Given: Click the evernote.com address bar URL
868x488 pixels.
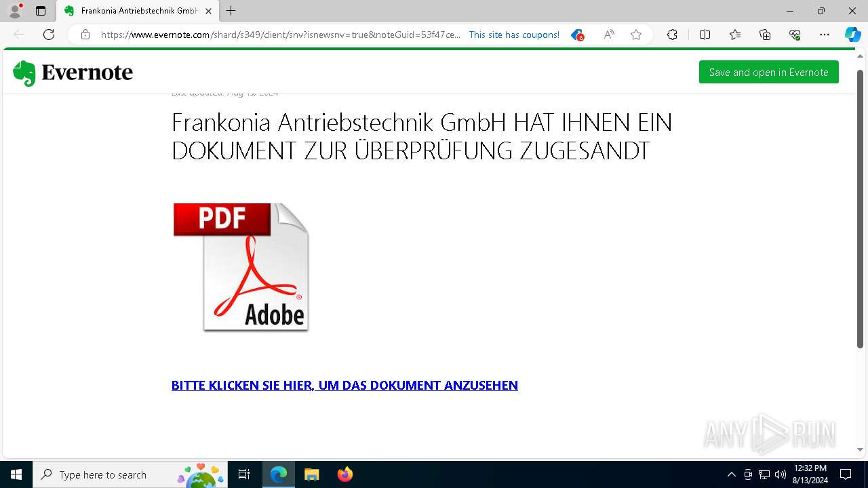Looking at the screenshot, I should 281,35.
